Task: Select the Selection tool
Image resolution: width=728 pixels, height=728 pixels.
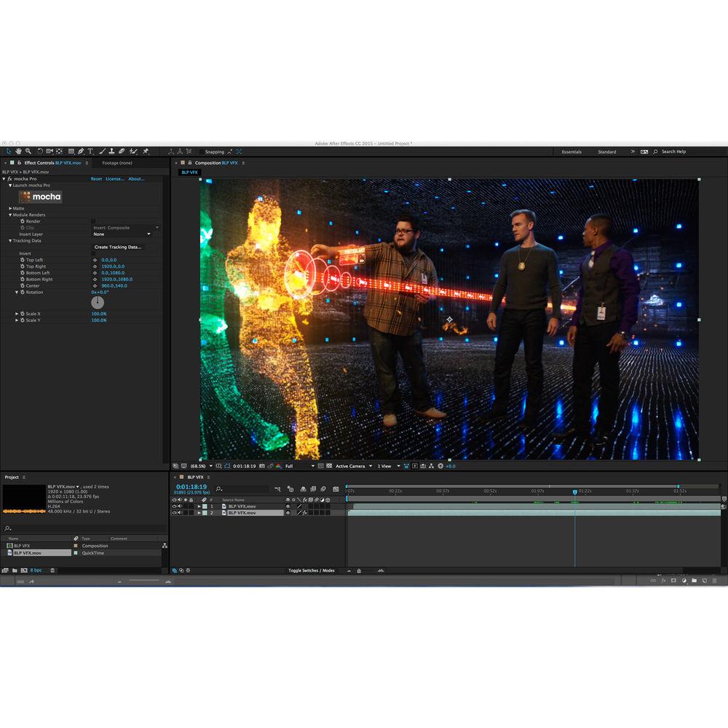Action: click(9, 151)
